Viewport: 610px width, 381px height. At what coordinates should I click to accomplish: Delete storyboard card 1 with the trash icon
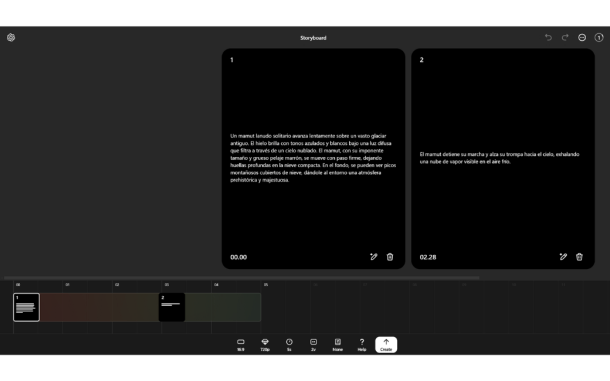[390, 256]
